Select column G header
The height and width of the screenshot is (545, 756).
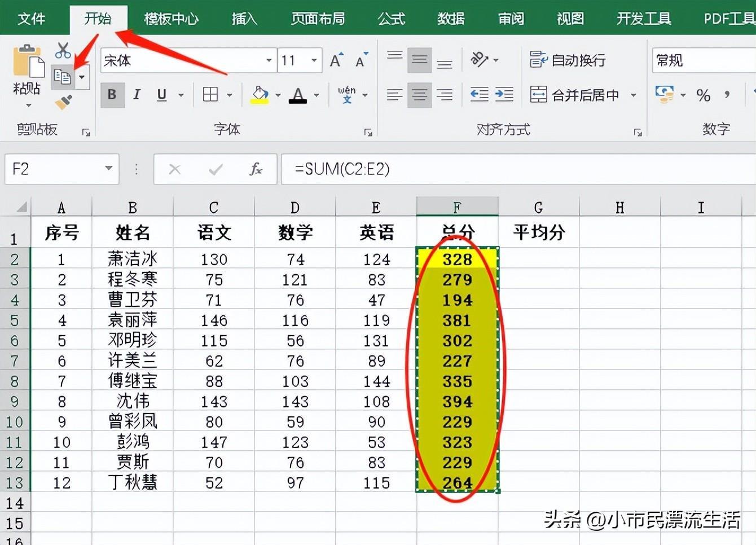coord(539,207)
